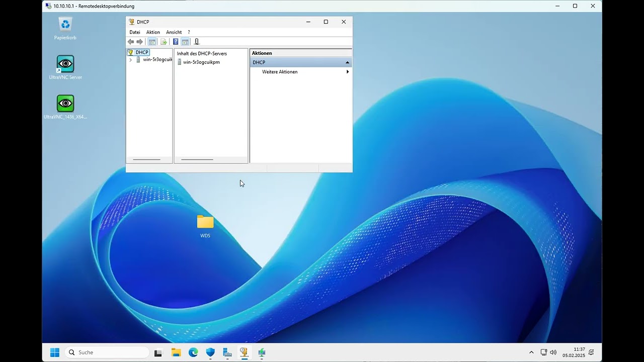Screen dimensions: 644x362
Task: Select win-5r3ogcuikpm in the content list
Action: click(x=201, y=62)
